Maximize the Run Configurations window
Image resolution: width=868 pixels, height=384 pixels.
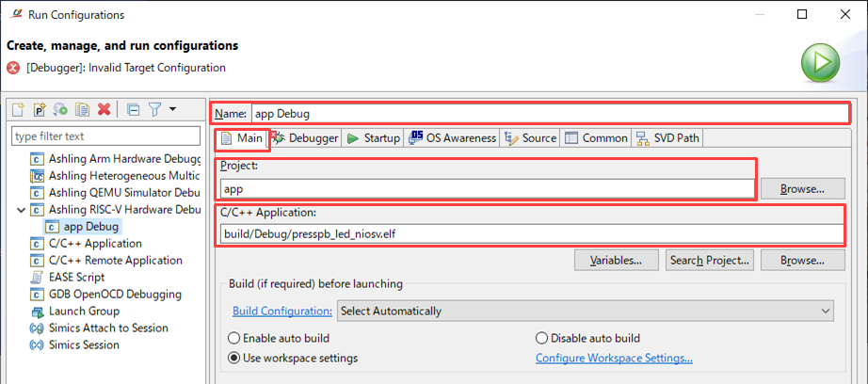pyautogui.click(x=801, y=14)
